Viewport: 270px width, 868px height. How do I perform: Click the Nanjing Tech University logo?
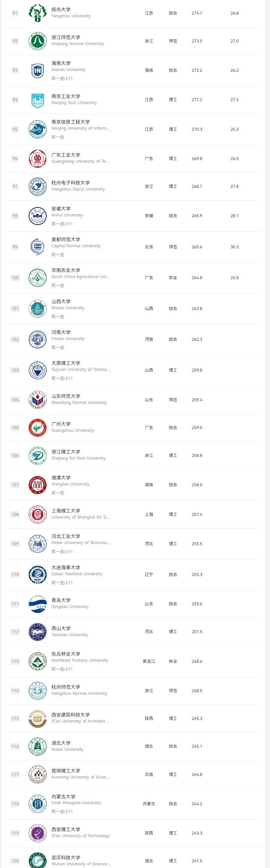pos(38,100)
